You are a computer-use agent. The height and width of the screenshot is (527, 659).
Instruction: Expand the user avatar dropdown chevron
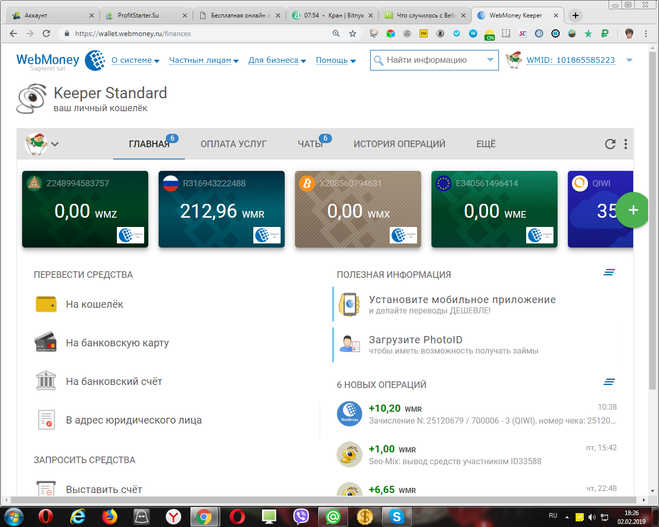pyautogui.click(x=55, y=144)
